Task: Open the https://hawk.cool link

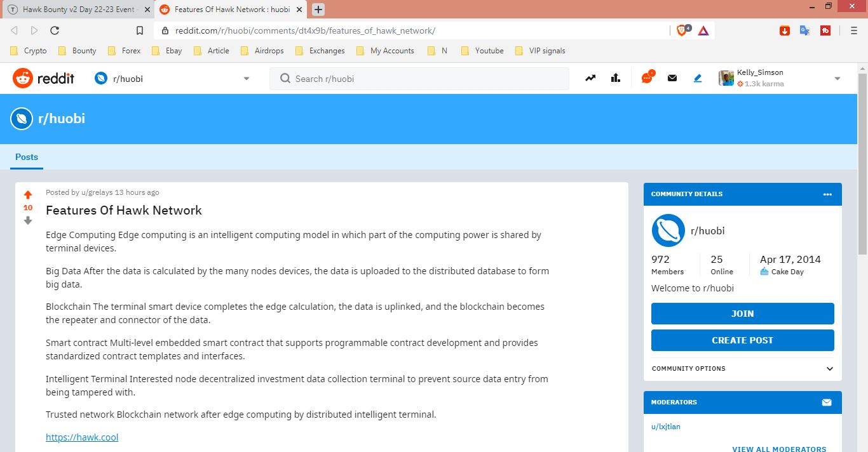Action: (x=82, y=437)
